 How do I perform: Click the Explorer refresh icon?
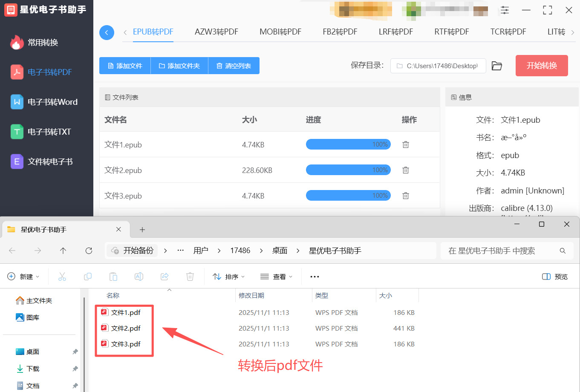point(89,251)
